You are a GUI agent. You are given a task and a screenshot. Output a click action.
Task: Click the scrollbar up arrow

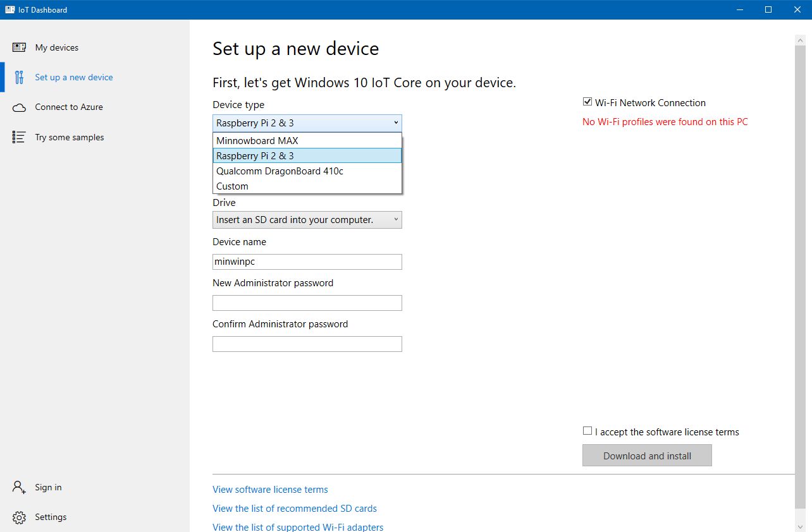(x=800, y=39)
